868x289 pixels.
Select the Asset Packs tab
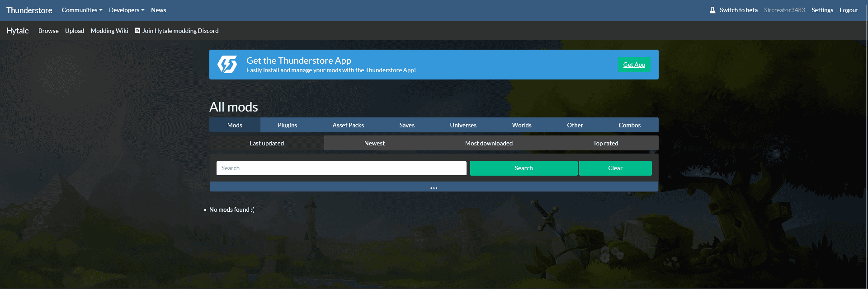pos(348,125)
